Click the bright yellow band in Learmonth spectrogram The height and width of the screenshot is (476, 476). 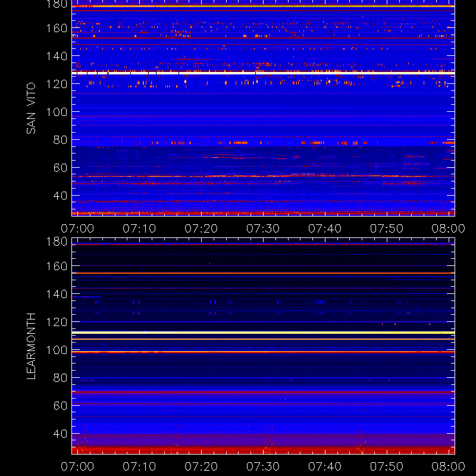click(263, 333)
